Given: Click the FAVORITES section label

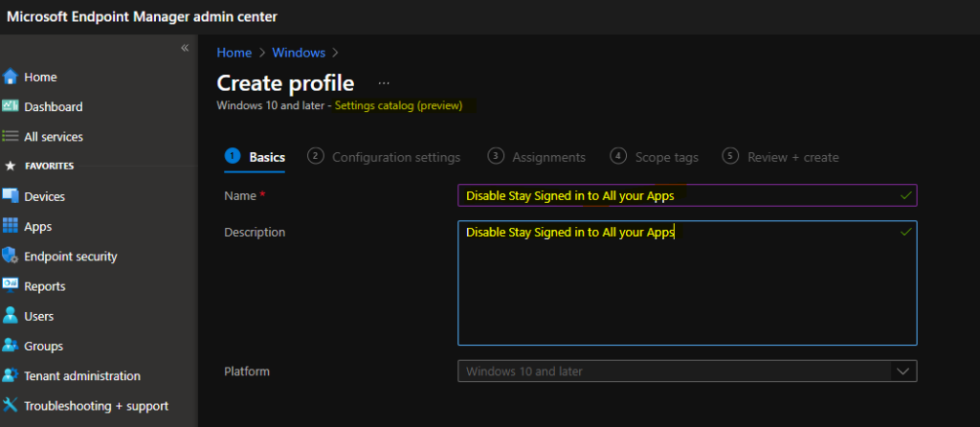Looking at the screenshot, I should 50,167.
